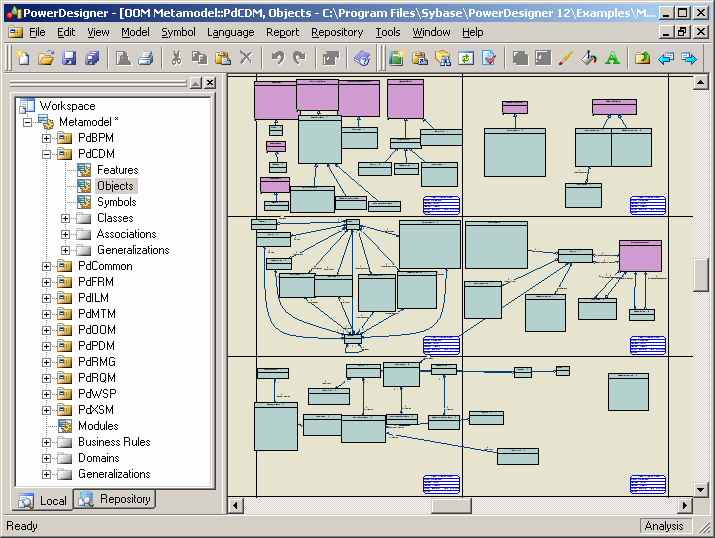Switch to the Local browser tab

pyautogui.click(x=42, y=501)
